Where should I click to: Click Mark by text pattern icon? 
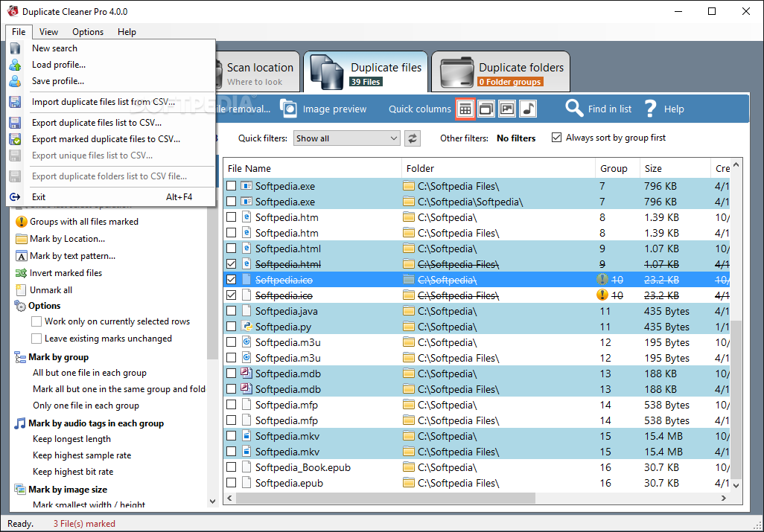click(22, 256)
